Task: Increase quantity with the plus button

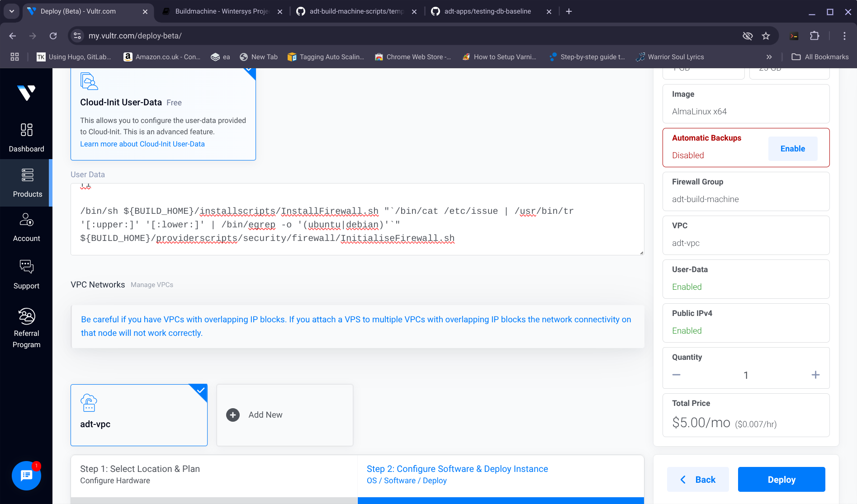Action: [815, 375]
